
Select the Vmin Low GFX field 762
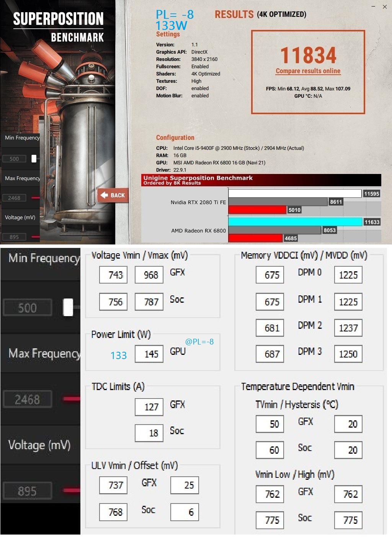[270, 494]
